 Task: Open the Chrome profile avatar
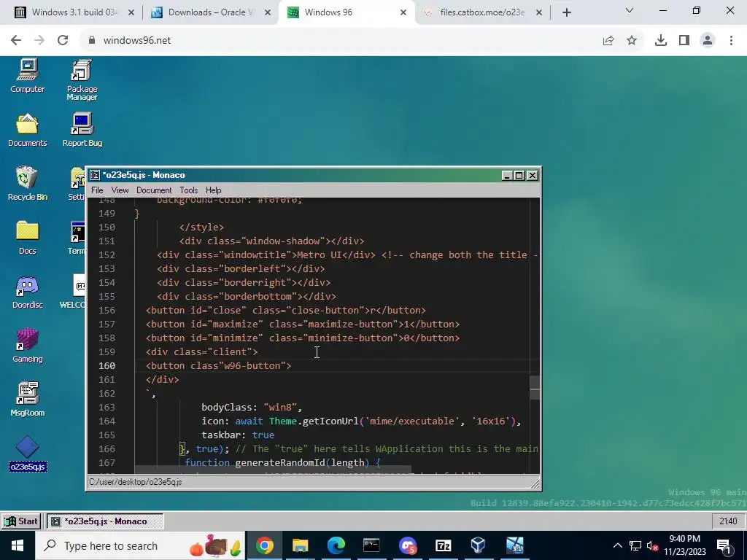[708, 41]
